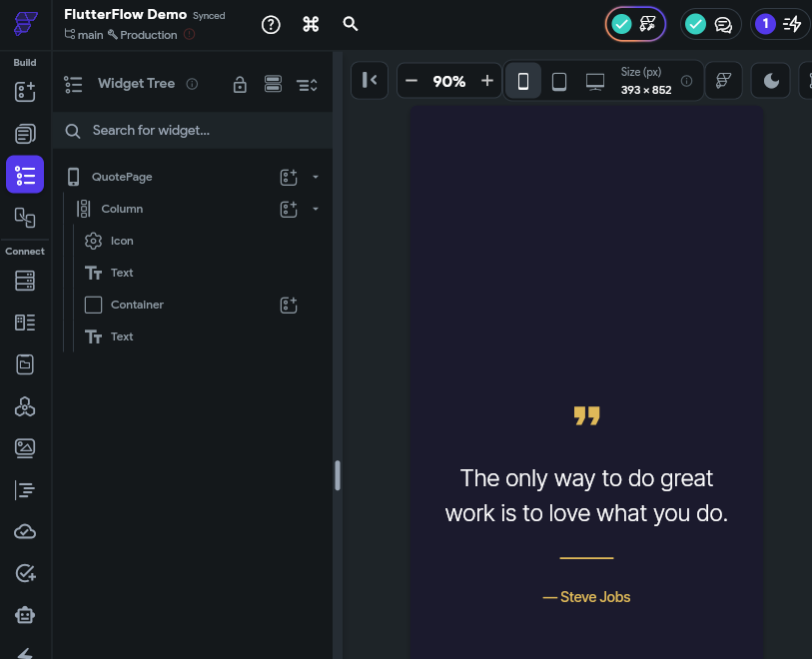Zoom in with the plus button
This screenshot has width=812, height=659.
[x=486, y=81]
